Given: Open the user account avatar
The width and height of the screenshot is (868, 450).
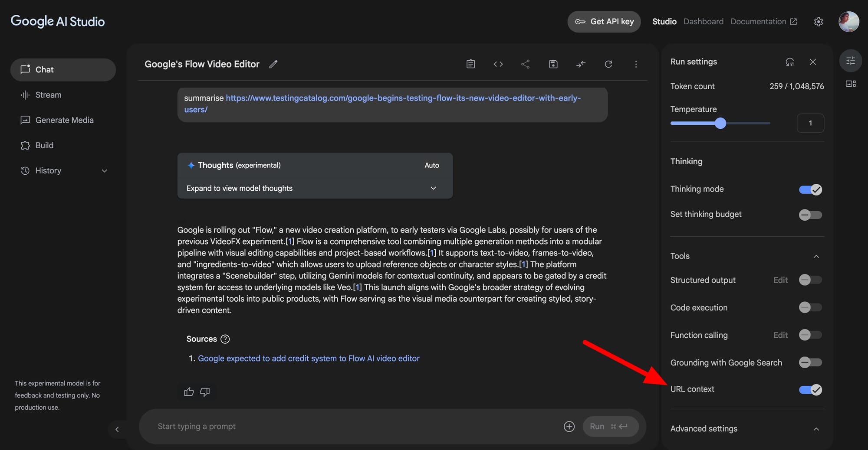Looking at the screenshot, I should pyautogui.click(x=849, y=22).
